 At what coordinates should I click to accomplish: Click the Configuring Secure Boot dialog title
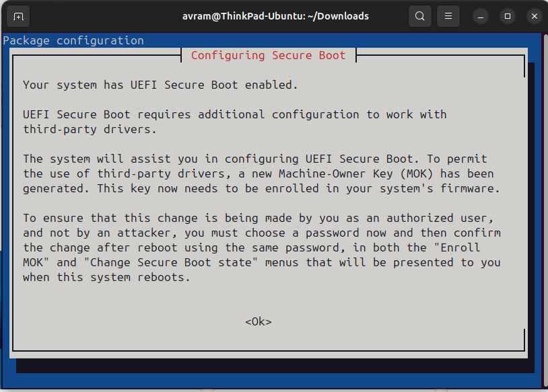click(268, 56)
